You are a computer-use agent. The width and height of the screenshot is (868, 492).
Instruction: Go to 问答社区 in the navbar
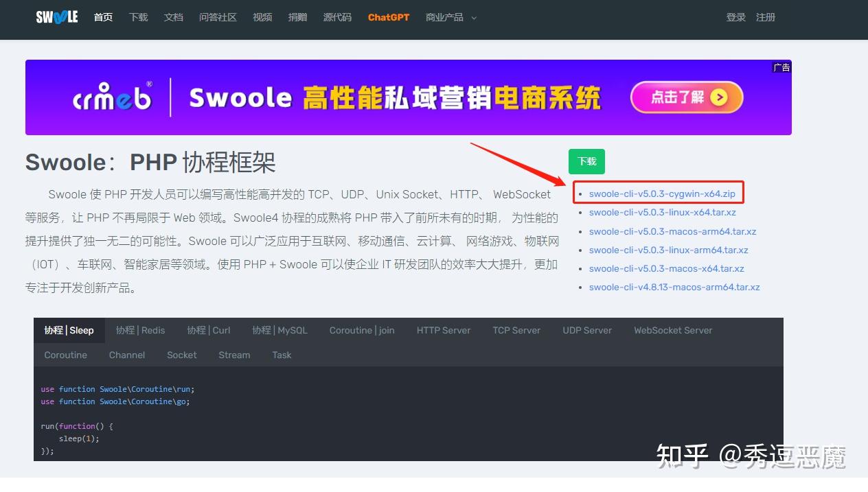(218, 17)
